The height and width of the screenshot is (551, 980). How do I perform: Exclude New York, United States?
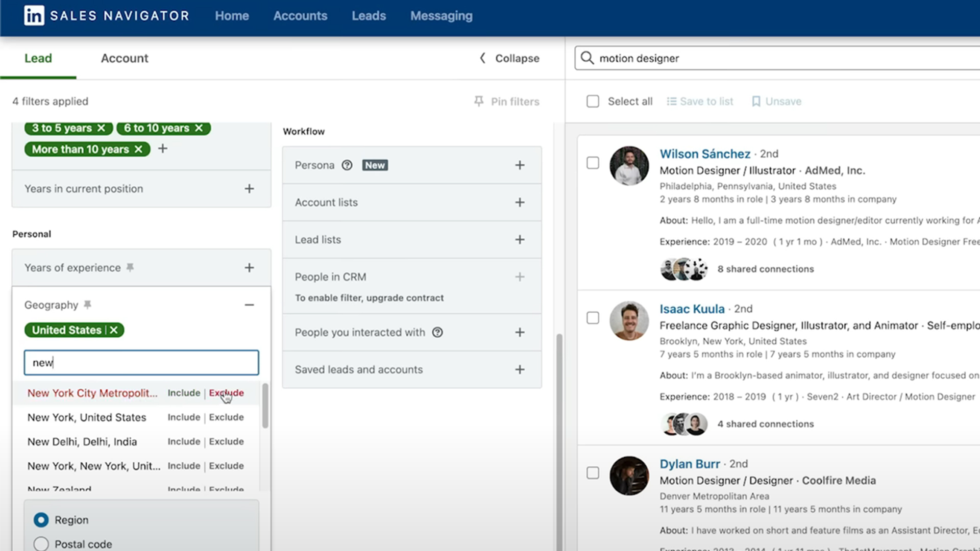click(226, 417)
